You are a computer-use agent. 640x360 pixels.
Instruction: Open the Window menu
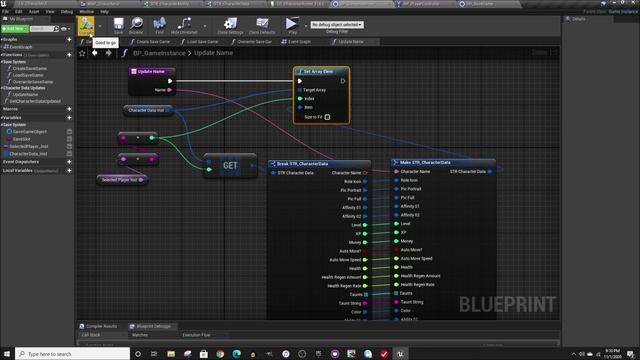(87, 12)
